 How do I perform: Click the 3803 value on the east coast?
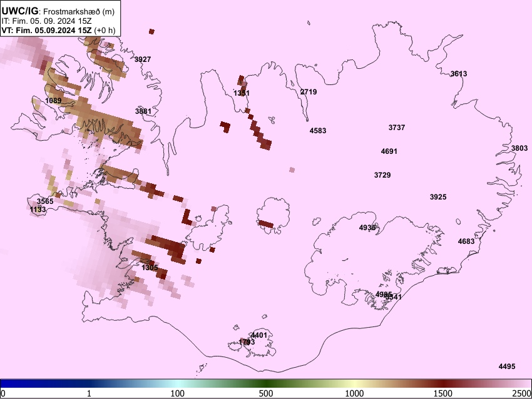519,148
